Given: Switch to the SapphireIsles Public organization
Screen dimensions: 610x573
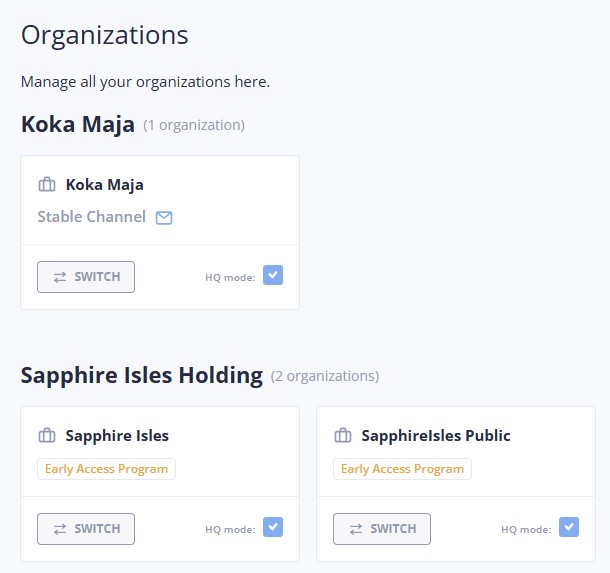Looking at the screenshot, I should click(x=382, y=528).
